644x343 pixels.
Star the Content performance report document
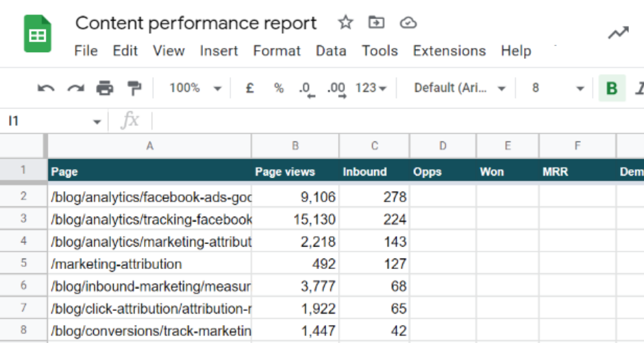345,23
